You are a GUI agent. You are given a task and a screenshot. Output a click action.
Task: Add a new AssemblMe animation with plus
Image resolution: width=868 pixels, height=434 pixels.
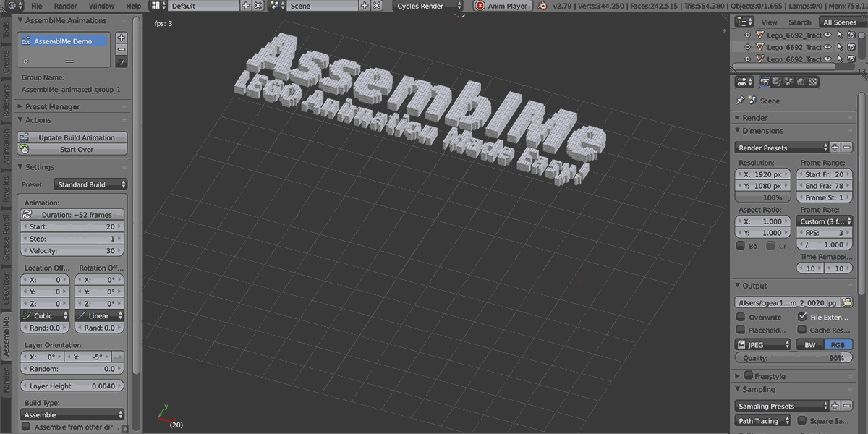coord(121,38)
